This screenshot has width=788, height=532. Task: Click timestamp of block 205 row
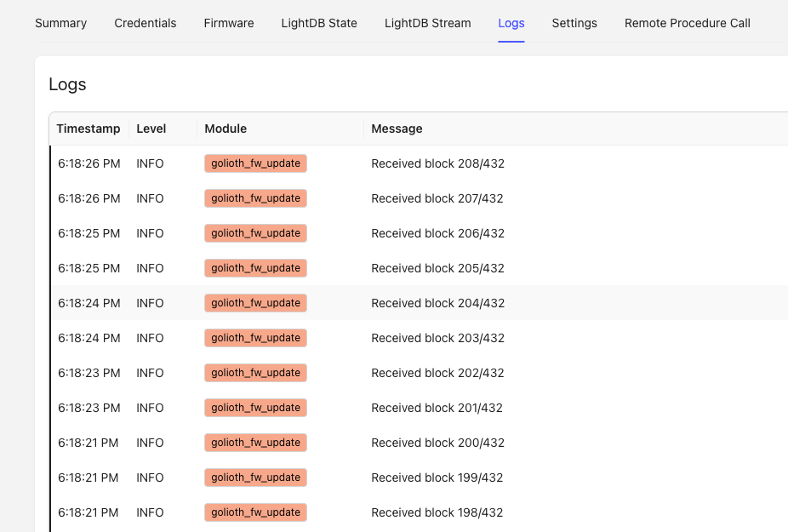tap(89, 268)
